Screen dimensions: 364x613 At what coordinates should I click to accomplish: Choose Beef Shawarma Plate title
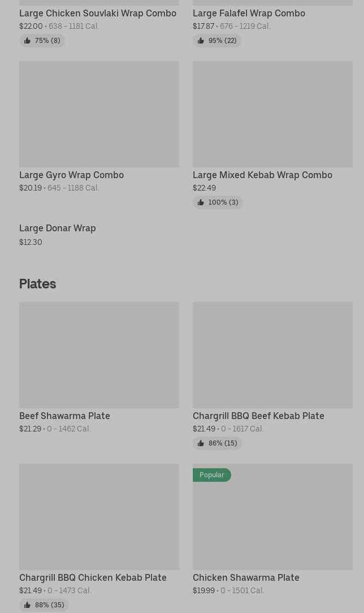[65, 416]
